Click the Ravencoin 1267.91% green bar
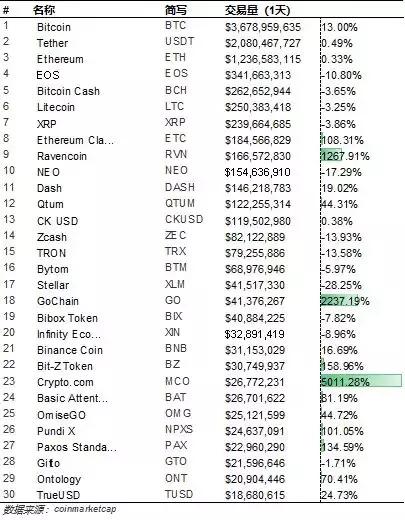The image size is (405, 520). 331,156
